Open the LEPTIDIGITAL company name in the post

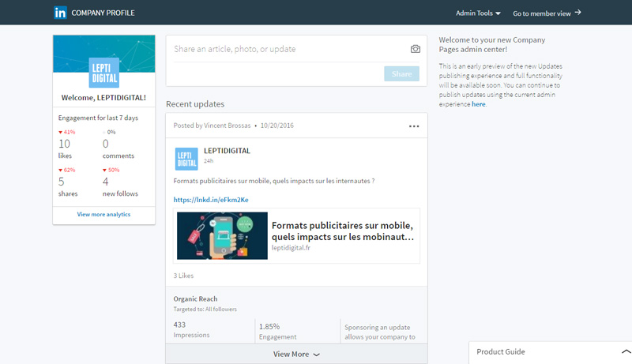[227, 151]
